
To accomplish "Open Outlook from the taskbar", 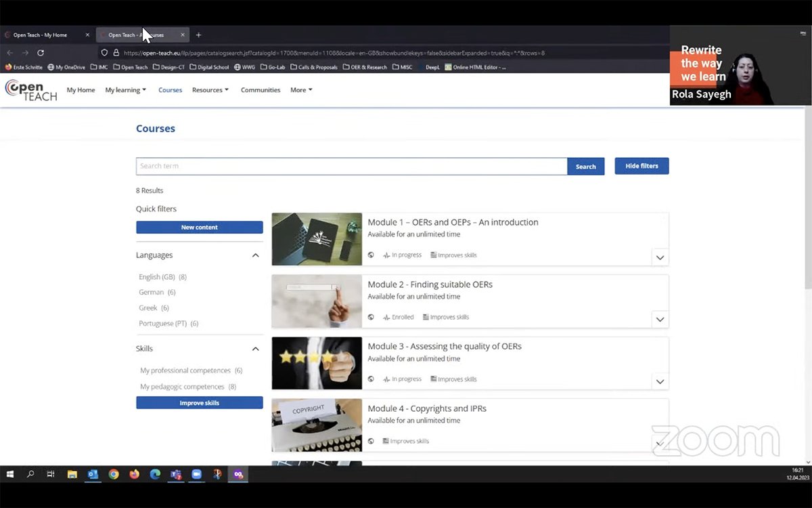I will tap(93, 474).
